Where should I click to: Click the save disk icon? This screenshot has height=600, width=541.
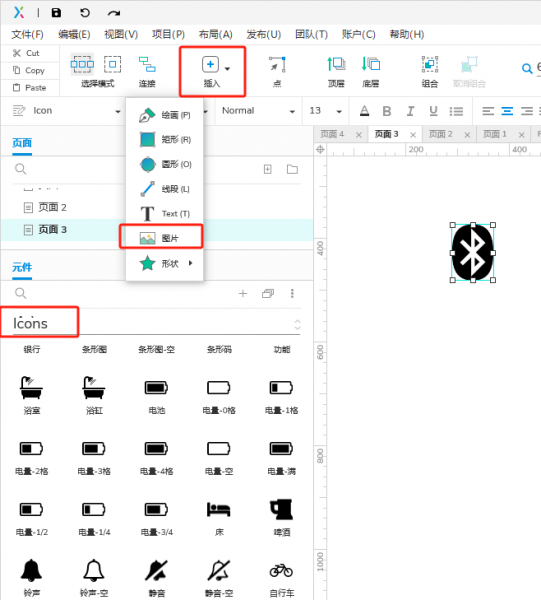click(56, 13)
